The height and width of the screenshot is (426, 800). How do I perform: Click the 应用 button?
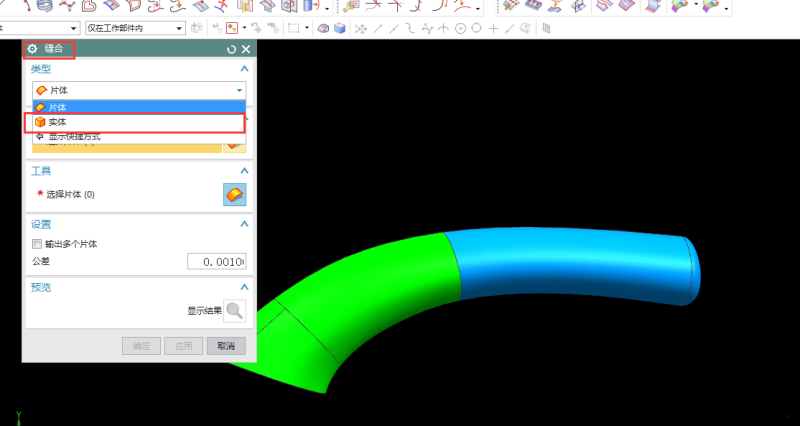[184, 346]
